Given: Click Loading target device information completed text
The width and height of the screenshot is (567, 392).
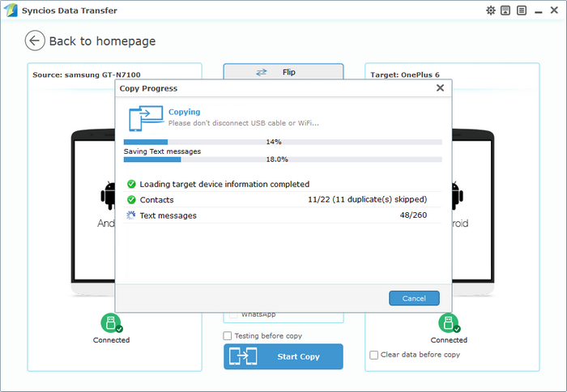Looking at the screenshot, I should tap(224, 184).
